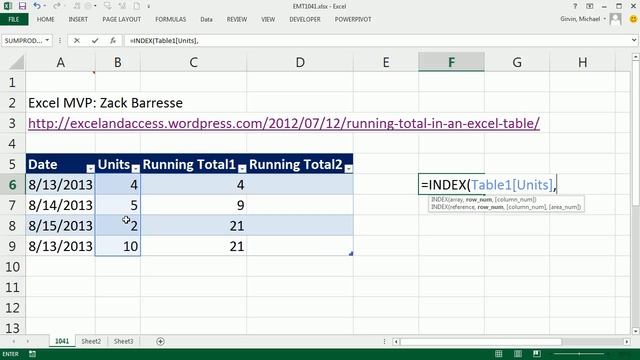
Task: Switch to Normal view in status bar
Action: (498, 354)
